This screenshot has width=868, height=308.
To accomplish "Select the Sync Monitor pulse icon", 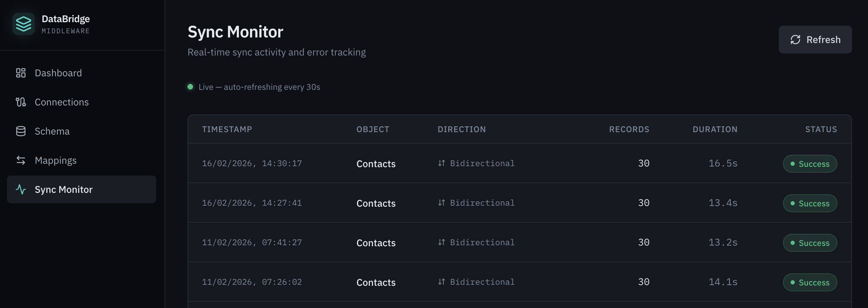I will (x=21, y=189).
